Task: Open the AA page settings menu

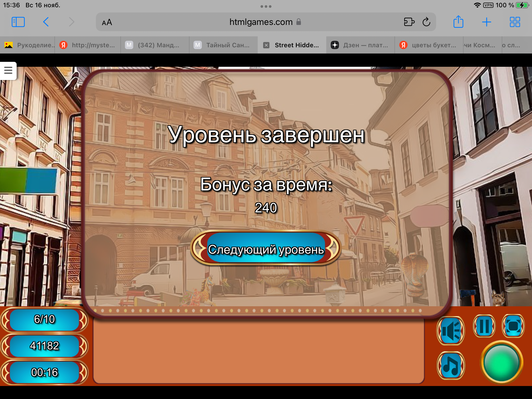Action: [x=107, y=22]
